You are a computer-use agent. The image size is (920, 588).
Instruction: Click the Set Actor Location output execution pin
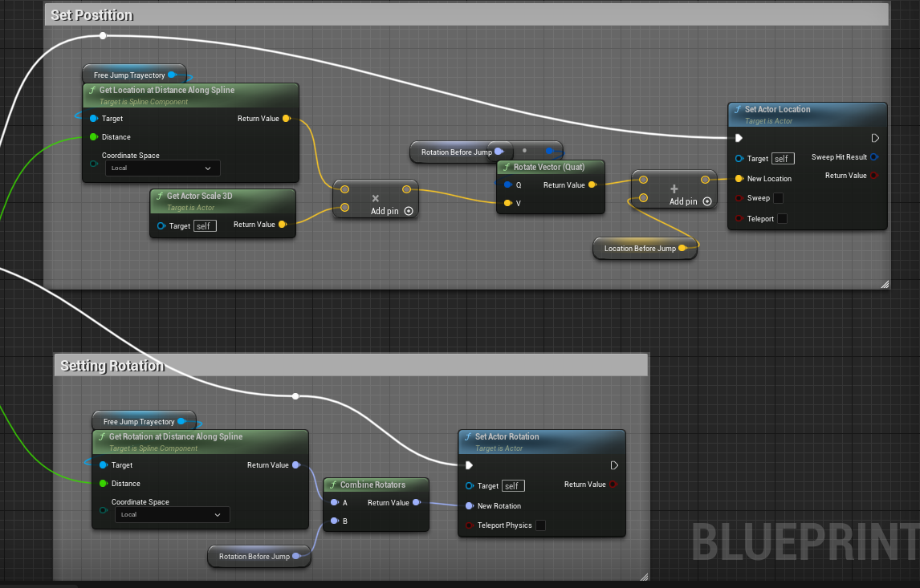[875, 138]
